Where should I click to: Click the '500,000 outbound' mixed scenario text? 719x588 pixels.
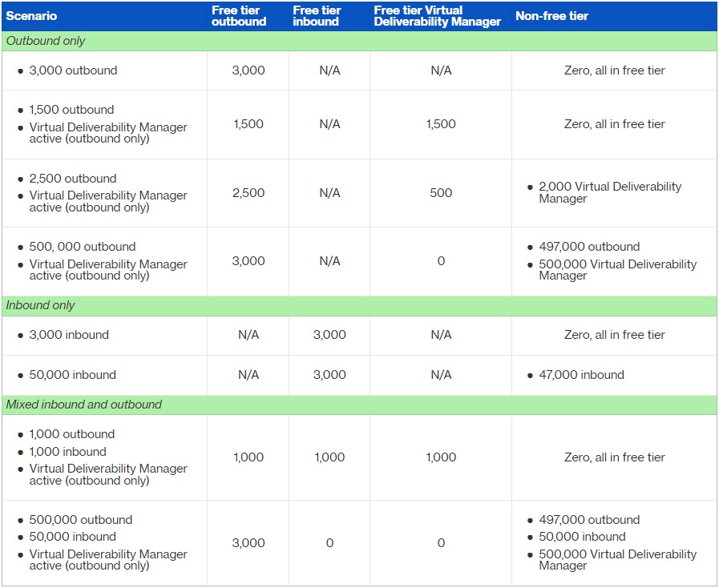click(81, 520)
